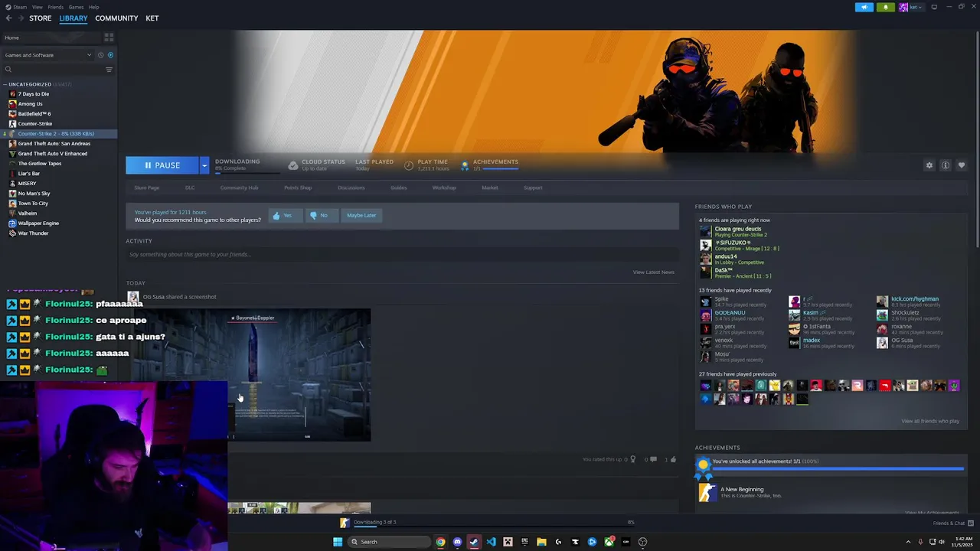980x551 pixels.
Task: Open the Games menu
Action: 76,7
